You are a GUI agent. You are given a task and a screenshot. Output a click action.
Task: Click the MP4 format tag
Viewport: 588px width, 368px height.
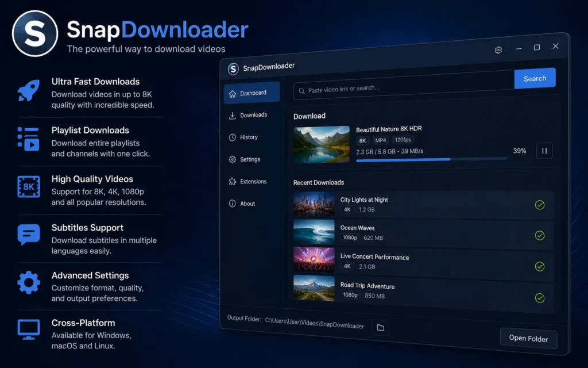(x=380, y=140)
